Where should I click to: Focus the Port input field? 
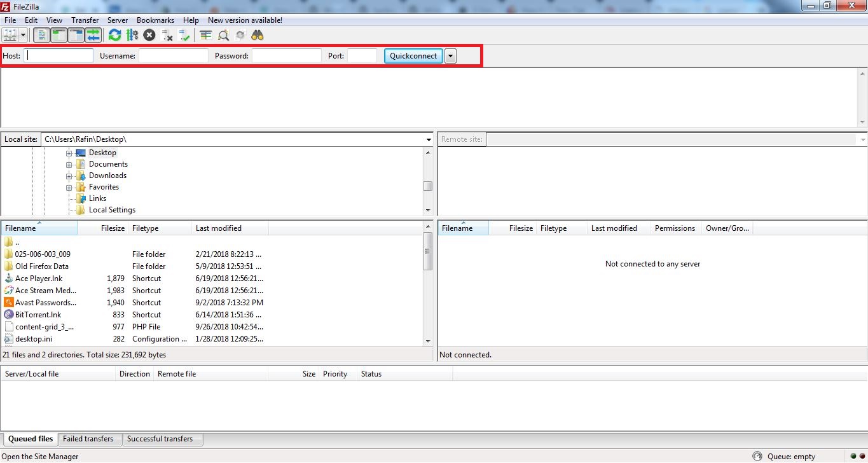coord(362,56)
